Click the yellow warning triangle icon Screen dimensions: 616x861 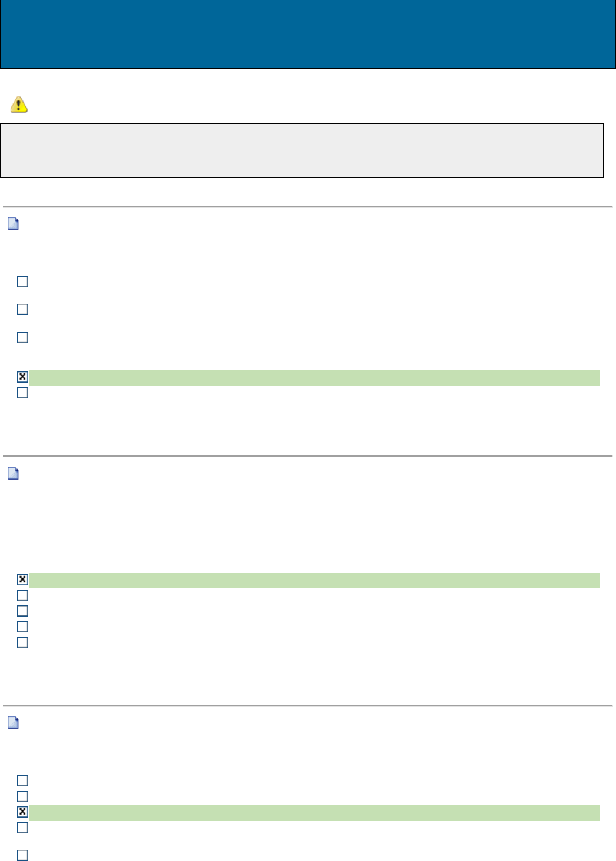point(19,105)
